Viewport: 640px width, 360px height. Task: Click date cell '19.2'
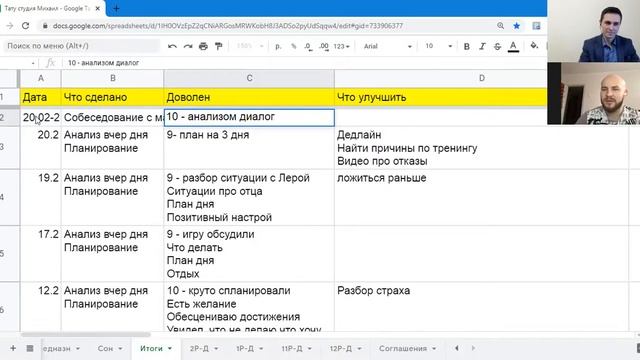pos(40,197)
